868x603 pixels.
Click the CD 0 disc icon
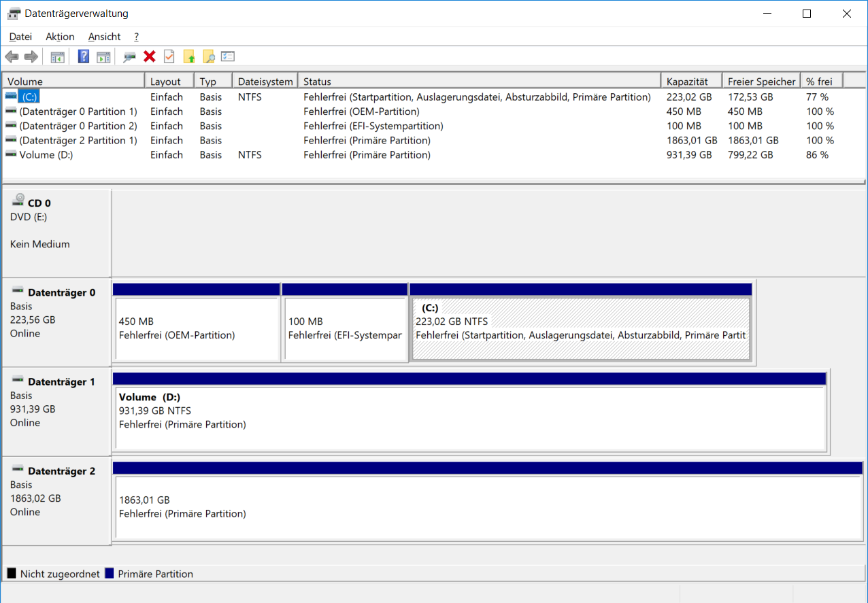click(18, 201)
